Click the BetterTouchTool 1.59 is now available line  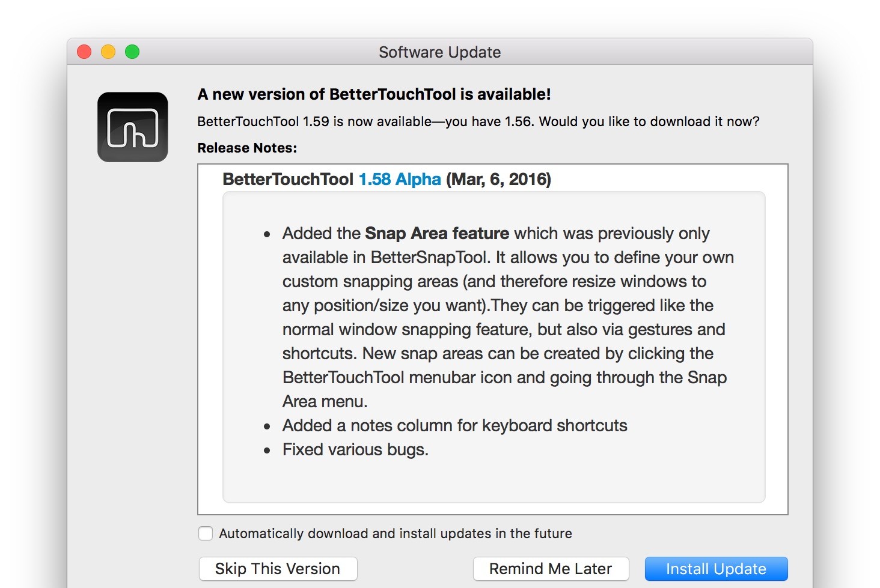[478, 121]
